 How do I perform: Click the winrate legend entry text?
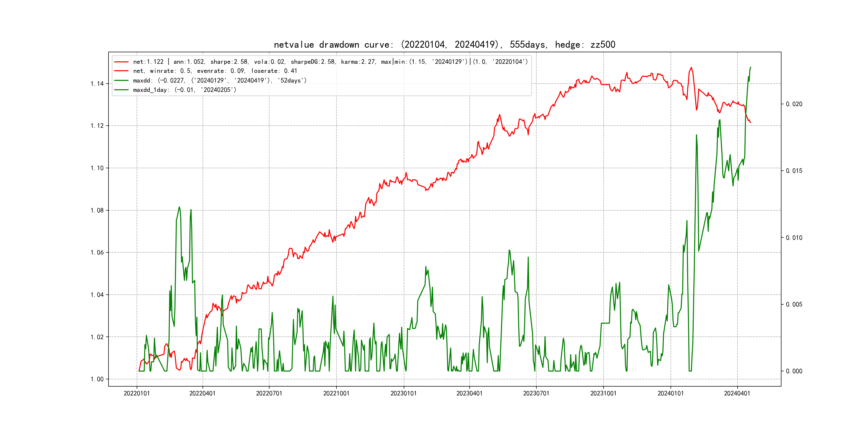(215, 71)
